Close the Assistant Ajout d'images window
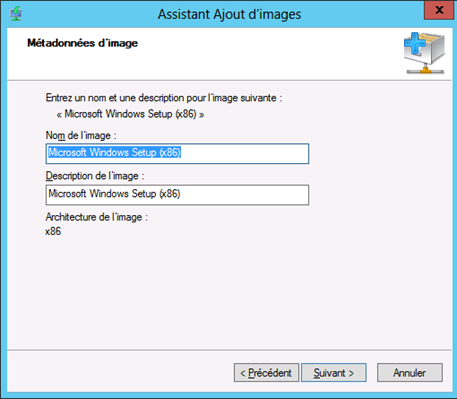The image size is (457, 399). (x=439, y=10)
